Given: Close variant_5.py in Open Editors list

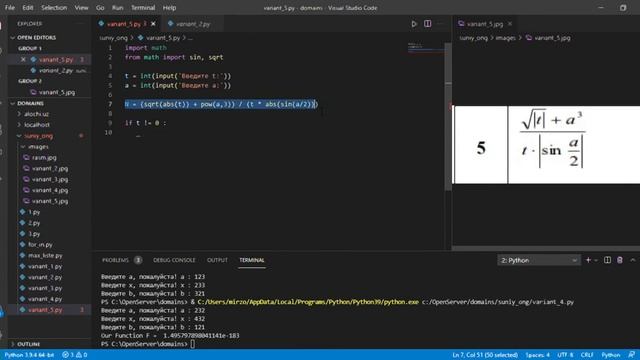Looking at the screenshot, I should pyautogui.click(x=23, y=60).
